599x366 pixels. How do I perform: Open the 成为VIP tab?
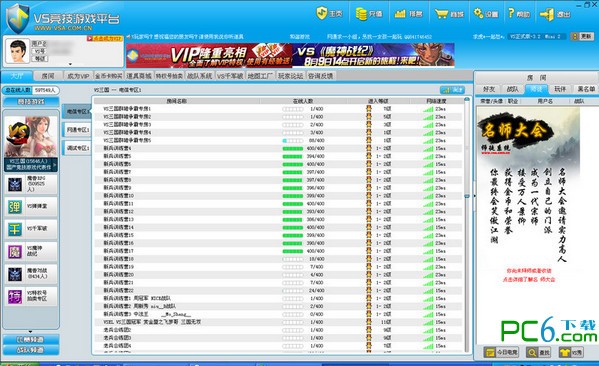tap(78, 76)
